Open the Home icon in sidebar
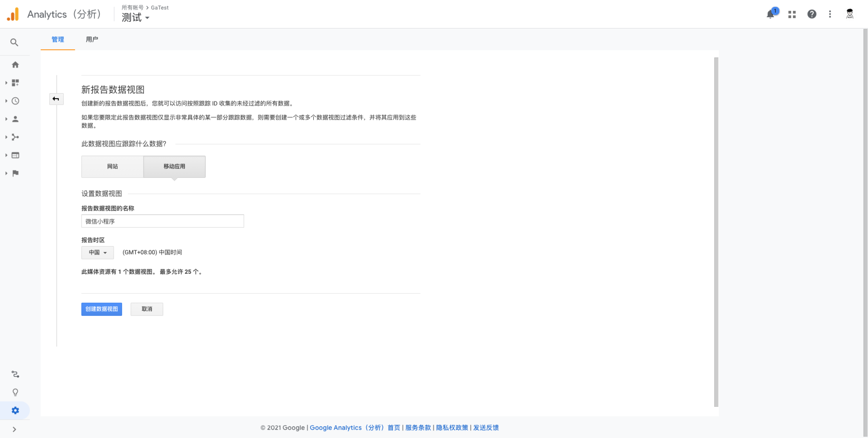This screenshot has height=438, width=868. tap(15, 65)
